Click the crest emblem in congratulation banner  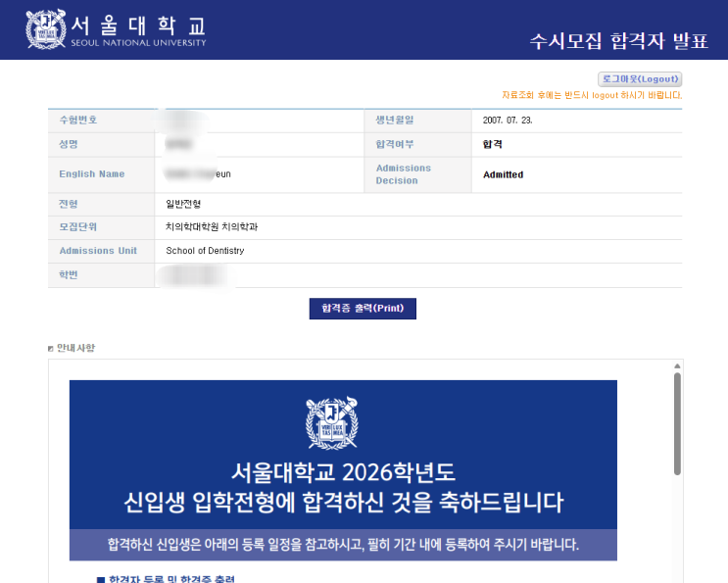(331, 423)
